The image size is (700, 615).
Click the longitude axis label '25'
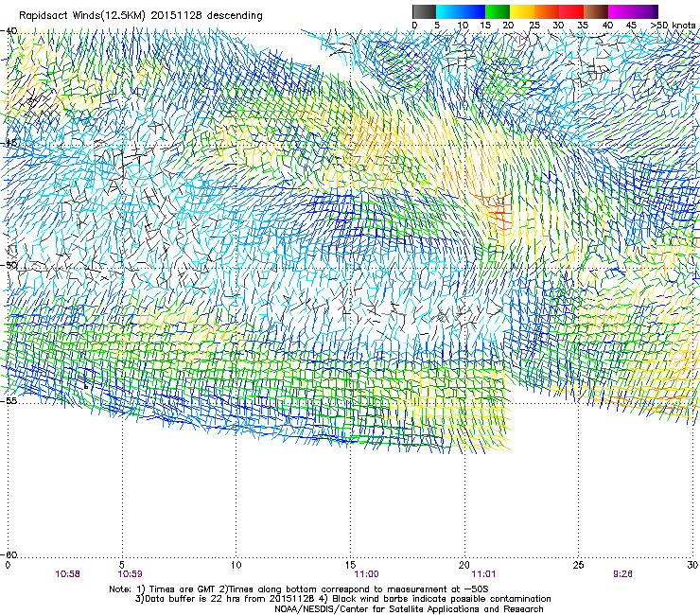(x=578, y=565)
